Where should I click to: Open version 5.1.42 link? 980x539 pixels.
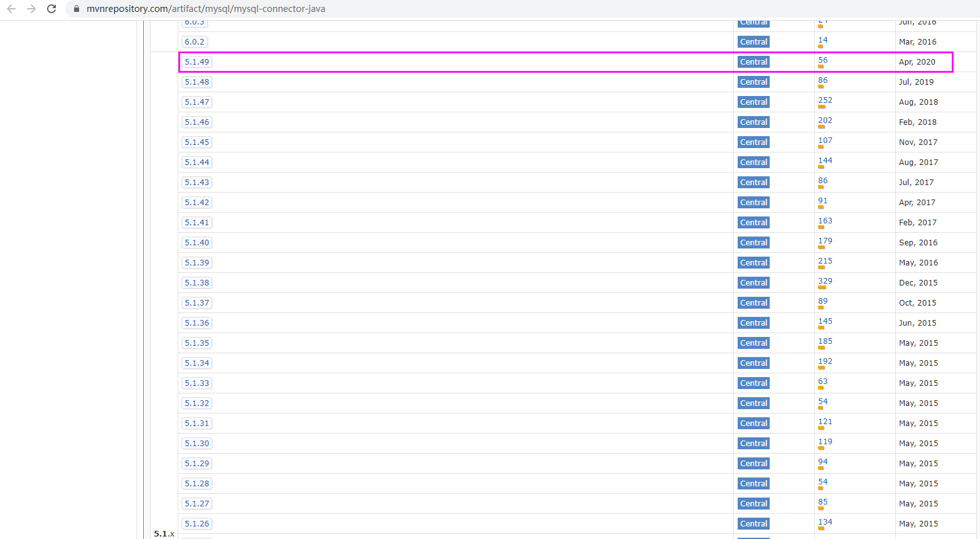(197, 203)
